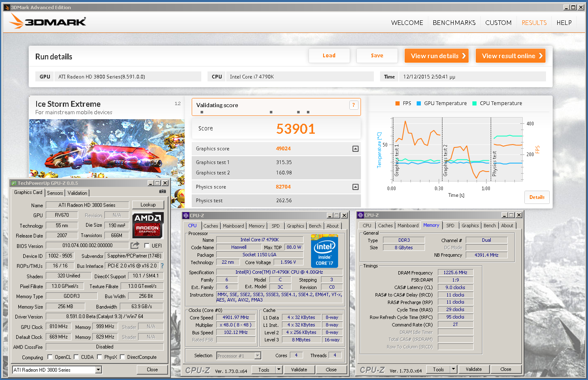The image size is (588, 380).
Task: Click View result online button
Action: pos(511,56)
